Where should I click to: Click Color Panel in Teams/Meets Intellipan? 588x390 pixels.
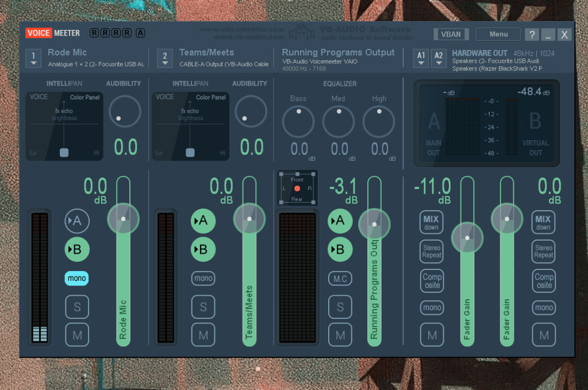pyautogui.click(x=211, y=98)
